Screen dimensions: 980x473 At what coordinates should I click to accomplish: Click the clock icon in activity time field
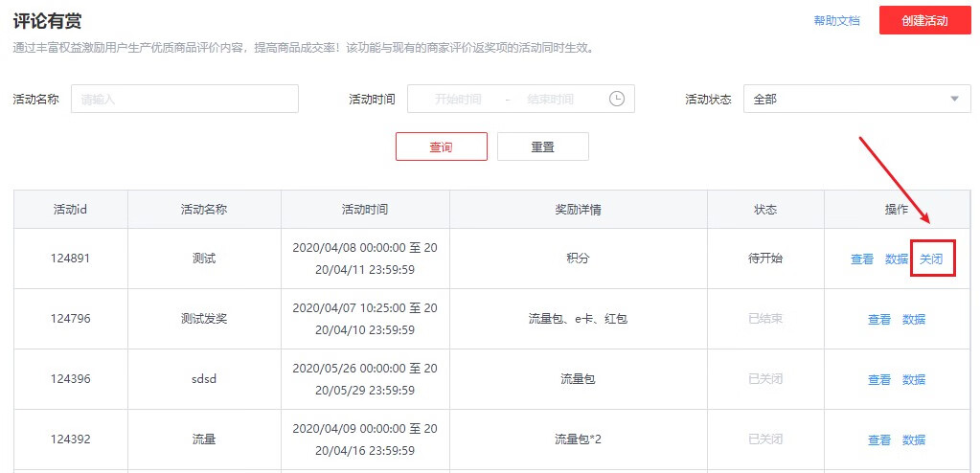[x=616, y=99]
